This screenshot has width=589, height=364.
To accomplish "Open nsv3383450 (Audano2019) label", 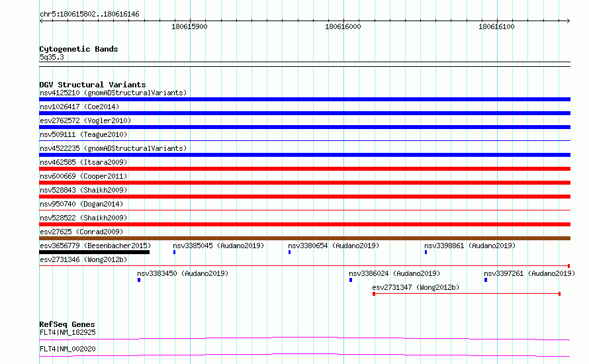I will (183, 273).
